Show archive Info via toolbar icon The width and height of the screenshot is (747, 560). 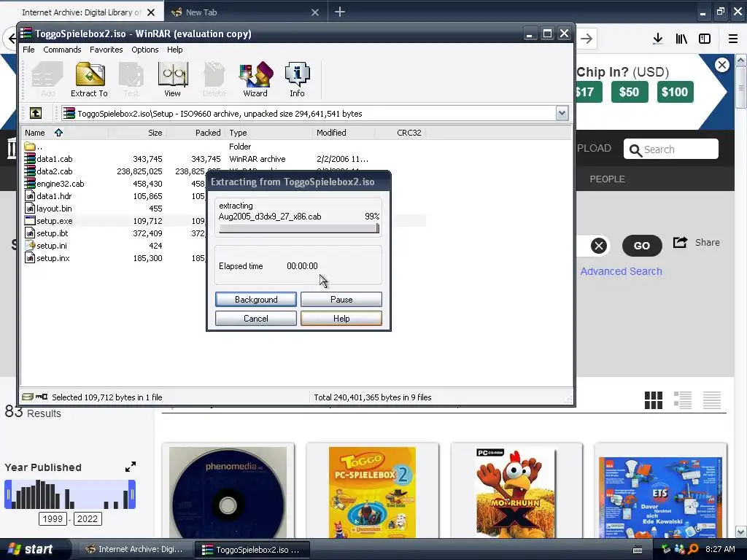[x=298, y=79]
